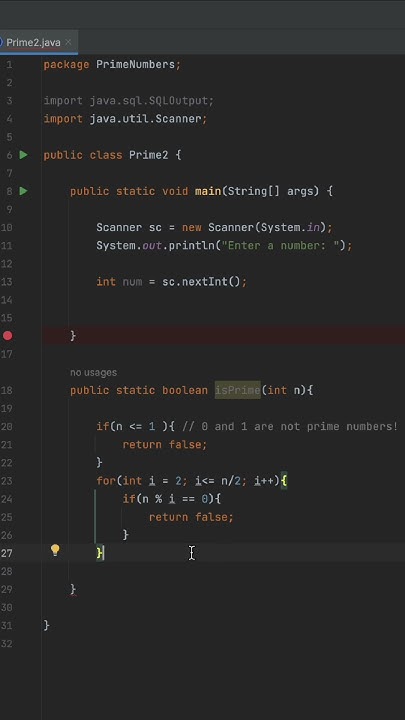Click the 'import java.util.Scanner;' line
Viewport: 405px width, 720px height.
pos(125,119)
